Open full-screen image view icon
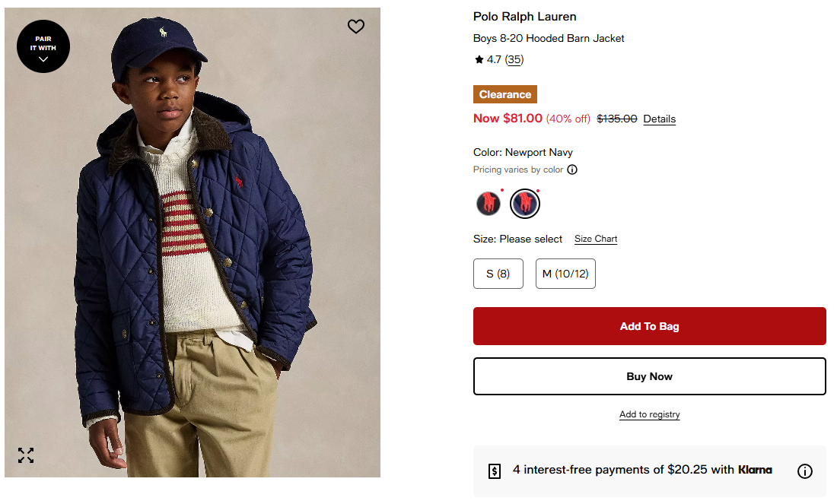The height and width of the screenshot is (504, 837). click(x=26, y=455)
